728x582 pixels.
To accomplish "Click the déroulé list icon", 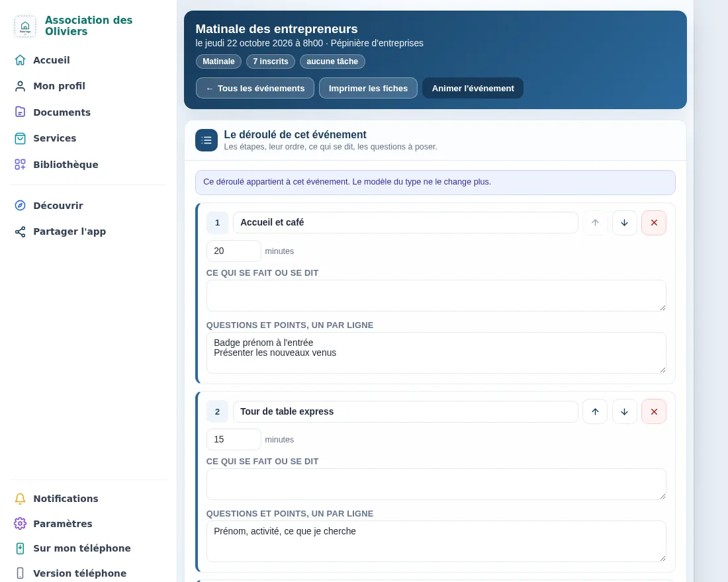I will pyautogui.click(x=206, y=140).
